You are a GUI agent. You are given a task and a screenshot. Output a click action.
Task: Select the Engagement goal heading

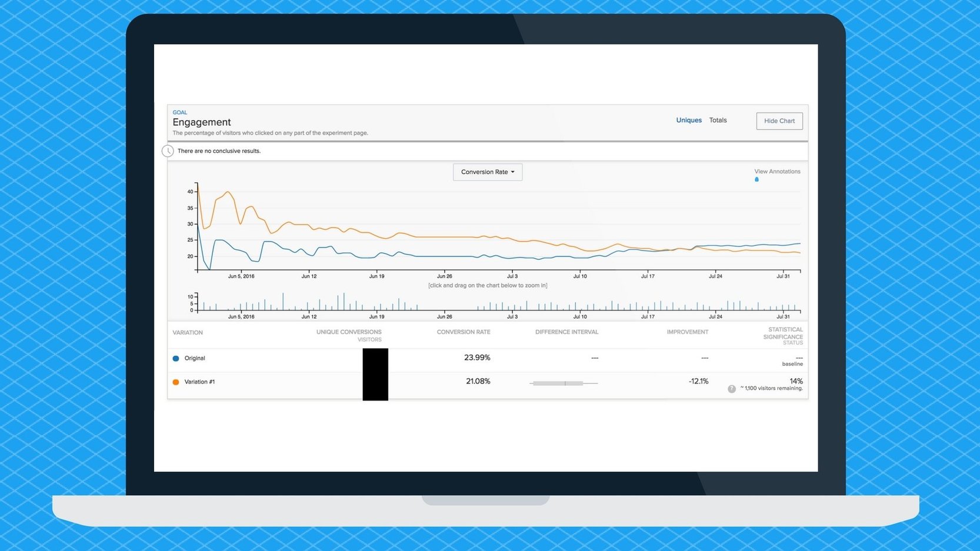[202, 122]
